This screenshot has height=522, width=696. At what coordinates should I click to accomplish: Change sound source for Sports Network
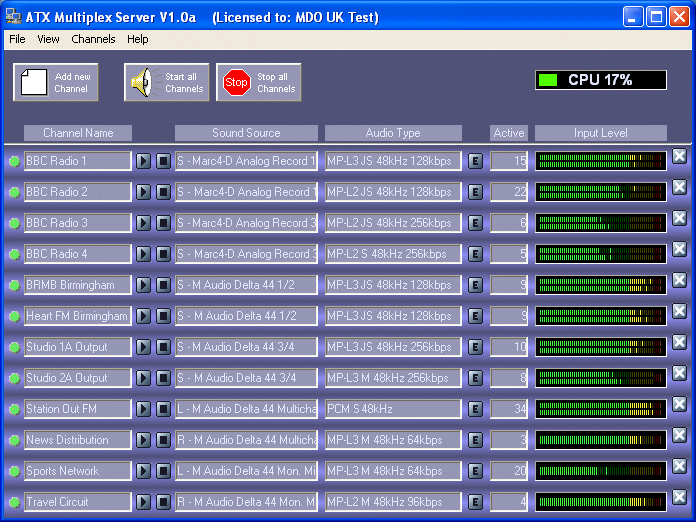(246, 471)
